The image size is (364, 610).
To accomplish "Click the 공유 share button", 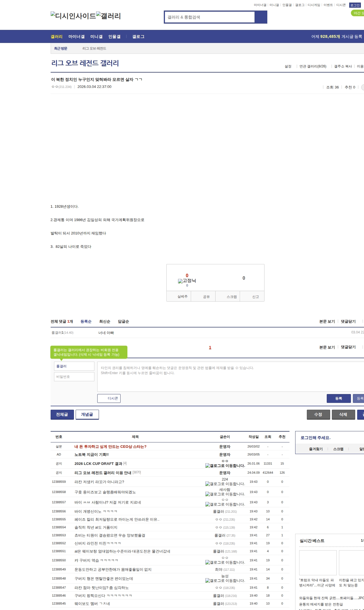I will click(x=203, y=296).
